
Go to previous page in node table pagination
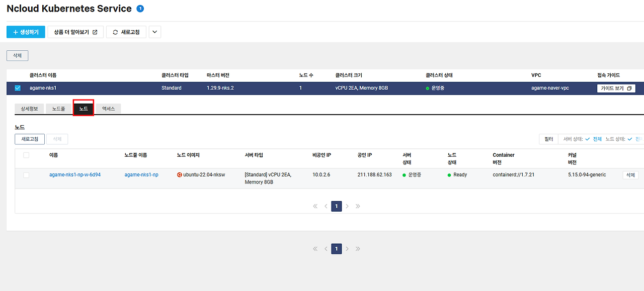click(x=326, y=206)
